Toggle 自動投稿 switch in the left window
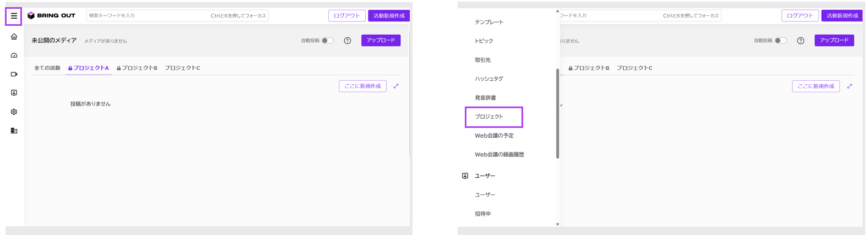This screenshot has width=868, height=235. pos(327,41)
